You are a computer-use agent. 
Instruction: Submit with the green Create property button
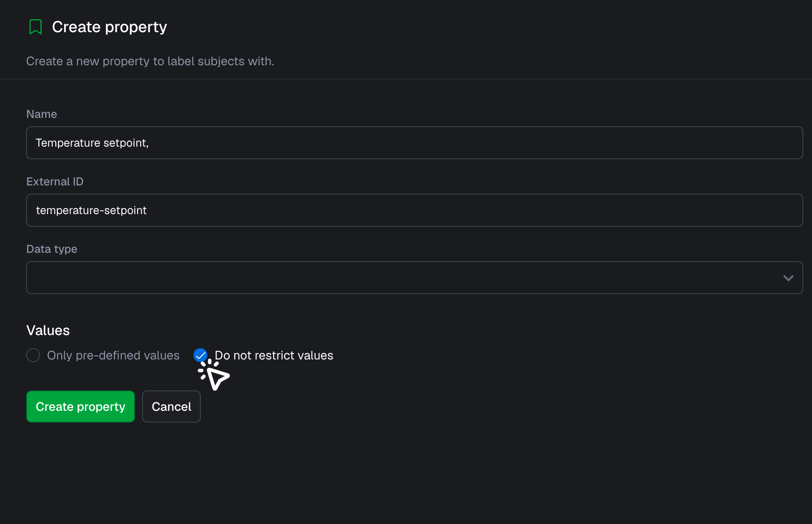click(x=81, y=406)
